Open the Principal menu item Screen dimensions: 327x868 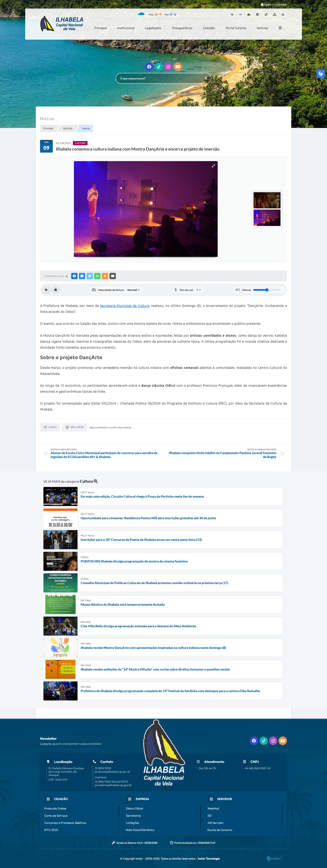point(100,28)
